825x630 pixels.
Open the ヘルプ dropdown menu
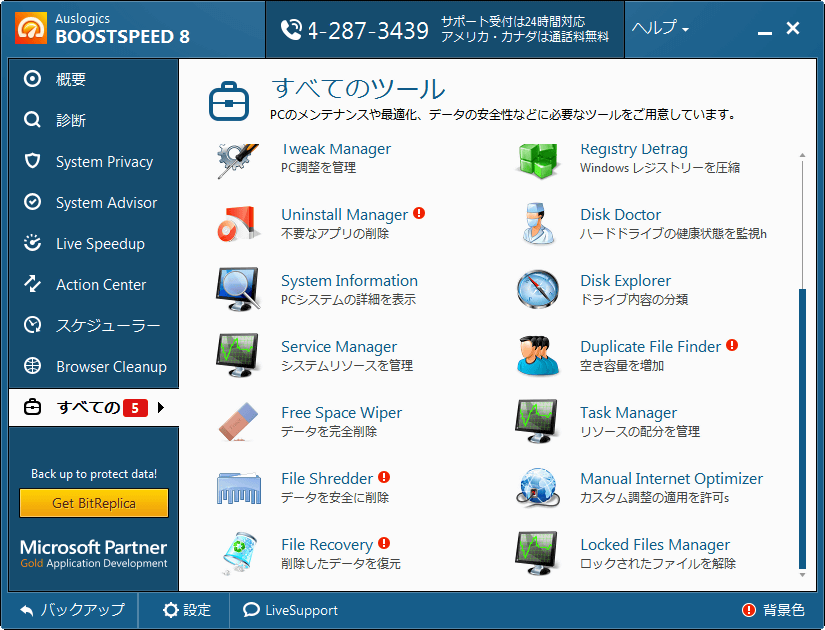coord(660,27)
